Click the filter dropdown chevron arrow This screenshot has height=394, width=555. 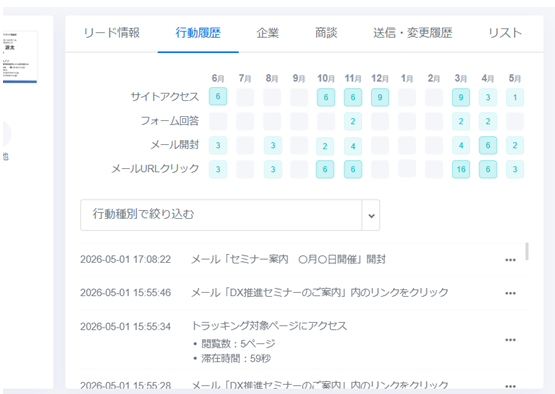pyautogui.click(x=371, y=215)
